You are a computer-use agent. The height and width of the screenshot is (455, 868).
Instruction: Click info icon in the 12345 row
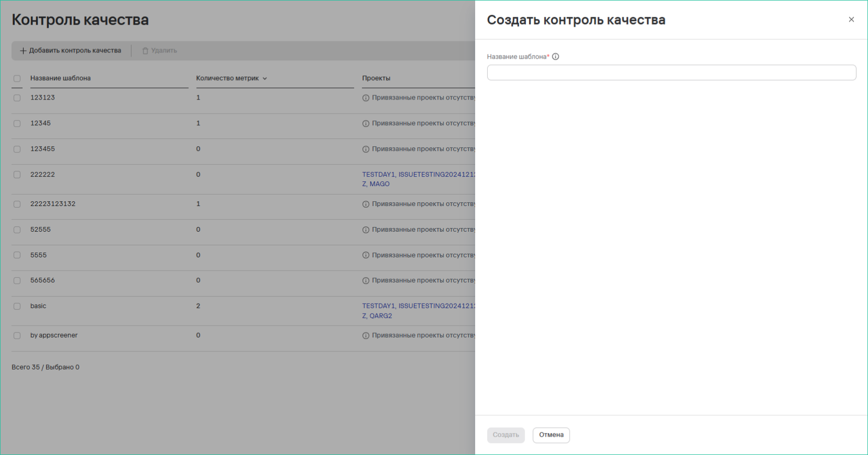coord(366,124)
